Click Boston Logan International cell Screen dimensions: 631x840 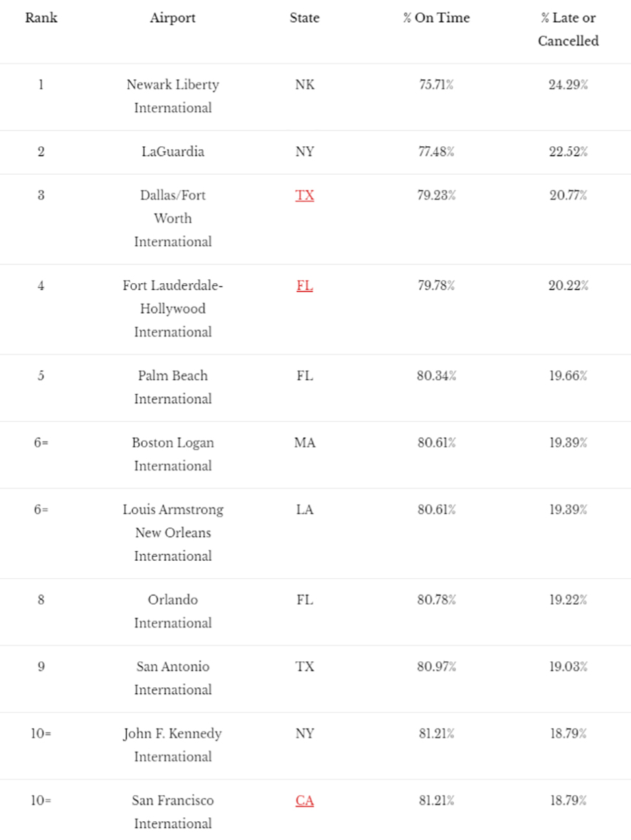[173, 454]
